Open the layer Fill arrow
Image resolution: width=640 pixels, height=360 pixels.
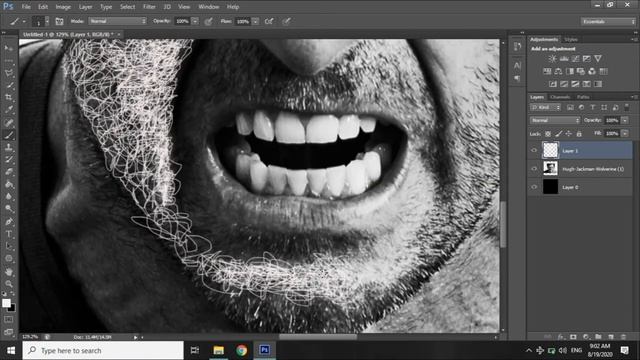(x=625, y=133)
